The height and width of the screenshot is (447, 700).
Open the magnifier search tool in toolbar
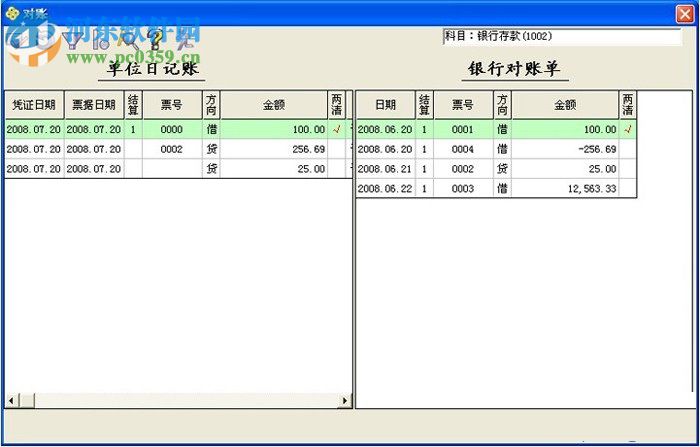click(130, 41)
